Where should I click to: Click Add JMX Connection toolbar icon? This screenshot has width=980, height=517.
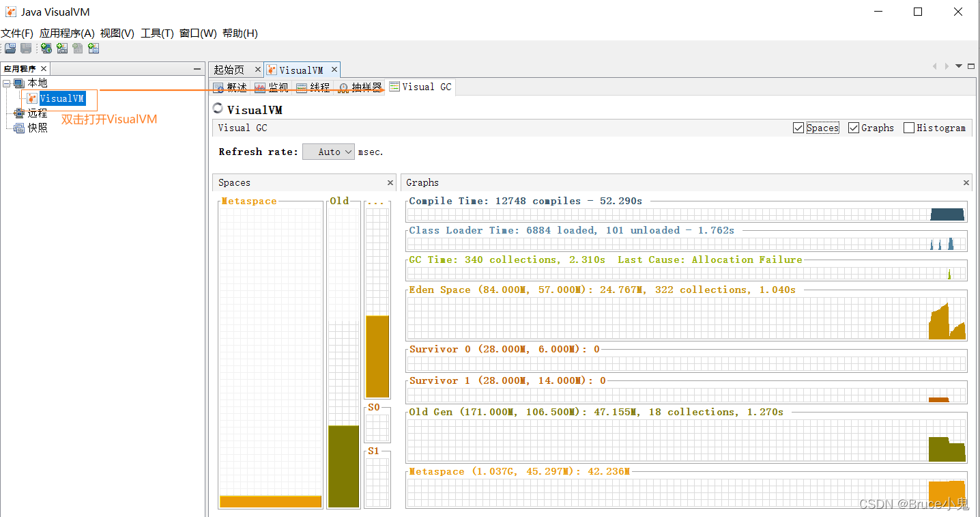click(62, 48)
